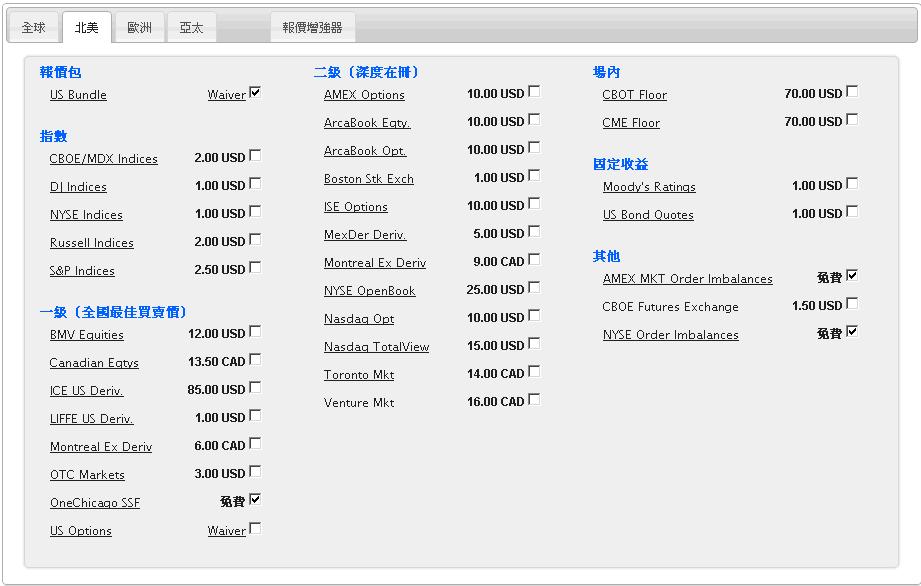Open AMEX MKT Order Imbalances link
Screen dimensions: 921x586
point(687,279)
